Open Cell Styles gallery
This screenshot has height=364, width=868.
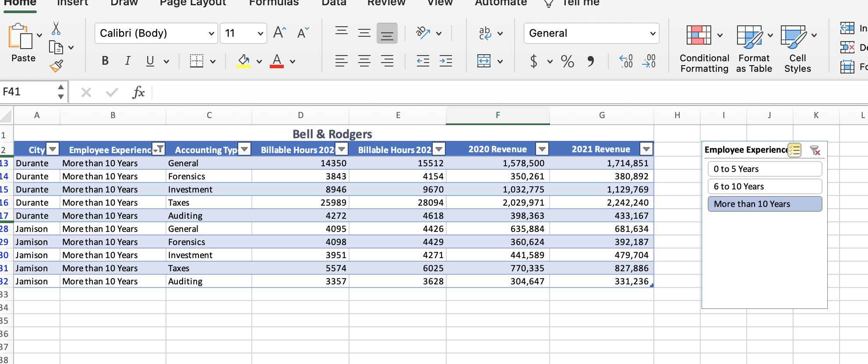click(x=797, y=49)
